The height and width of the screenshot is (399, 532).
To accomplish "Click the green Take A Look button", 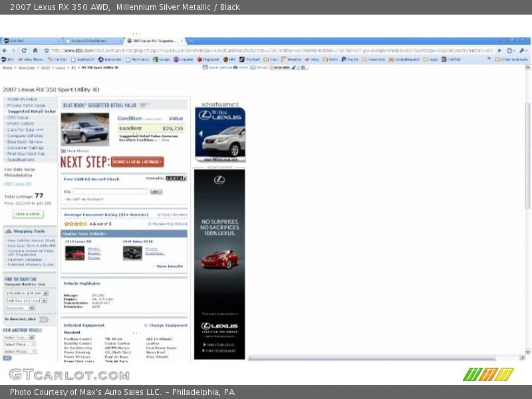I will 28,214.
